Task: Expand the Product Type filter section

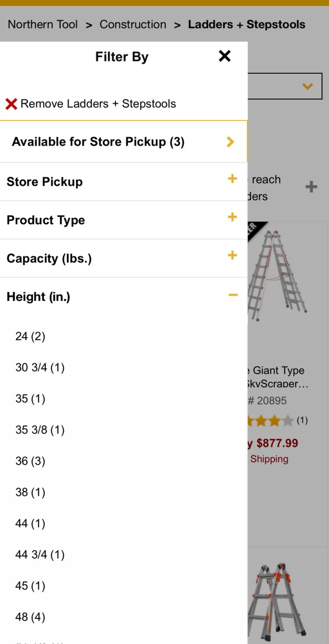Action: [x=232, y=217]
